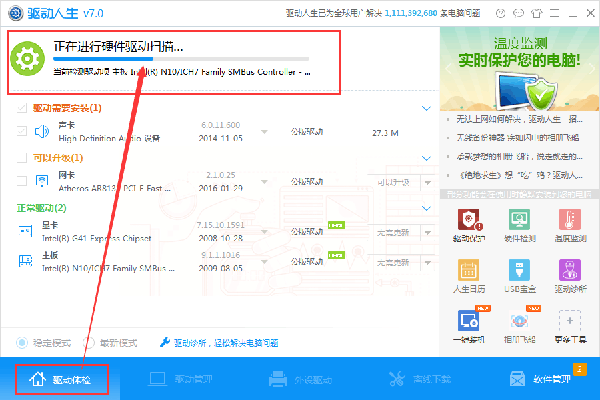Collapse the 正常驱动 section chevron
Image resolution: width=600 pixels, height=400 pixels.
426,208
